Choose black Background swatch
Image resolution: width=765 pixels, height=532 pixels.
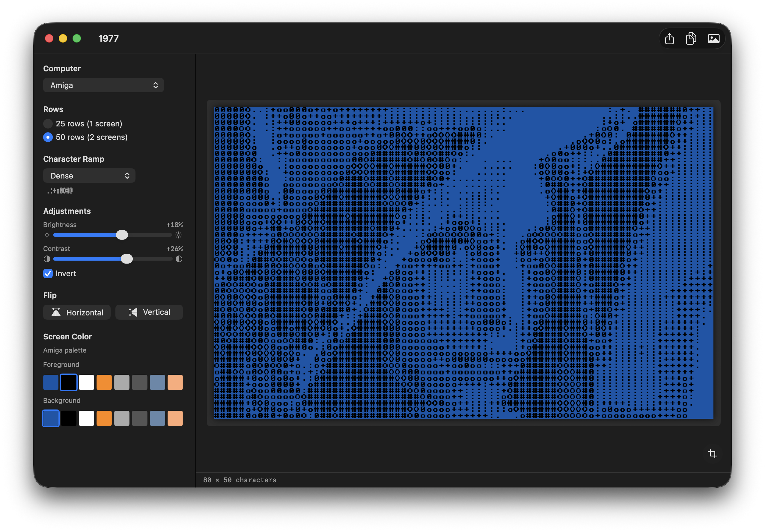point(69,418)
